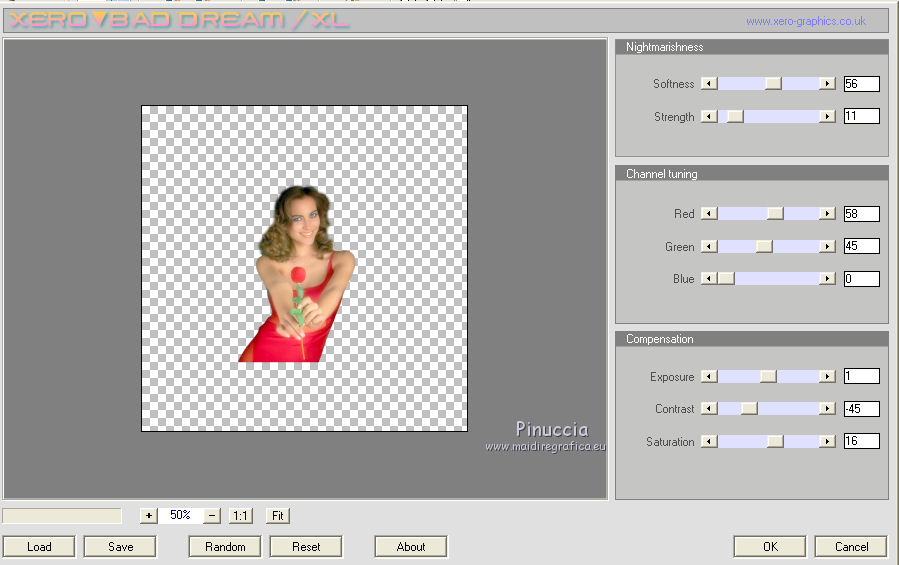Viewport: 899px width, 565px height.
Task: Open www.xero-graphics.co.uk link
Action: point(806,21)
